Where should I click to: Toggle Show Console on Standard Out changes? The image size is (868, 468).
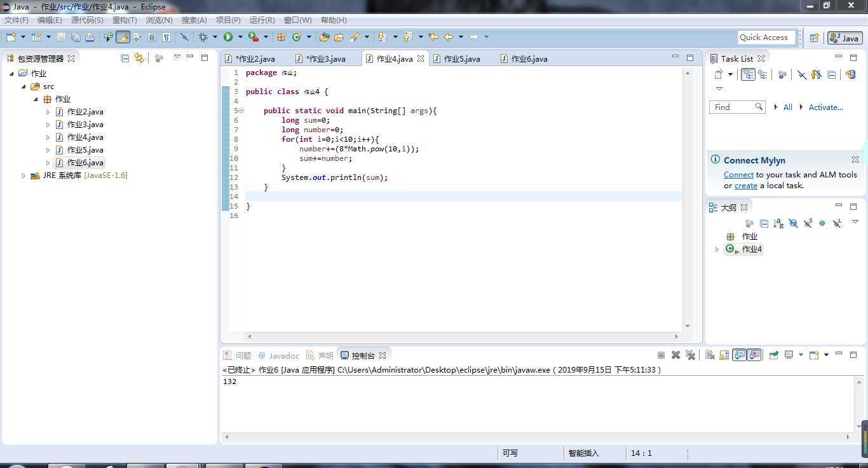[739, 355]
